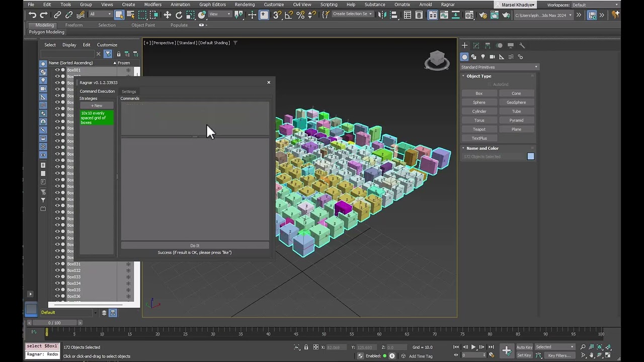Open the Utilities wrench panel
The height and width of the screenshot is (362, 644).
522,45
